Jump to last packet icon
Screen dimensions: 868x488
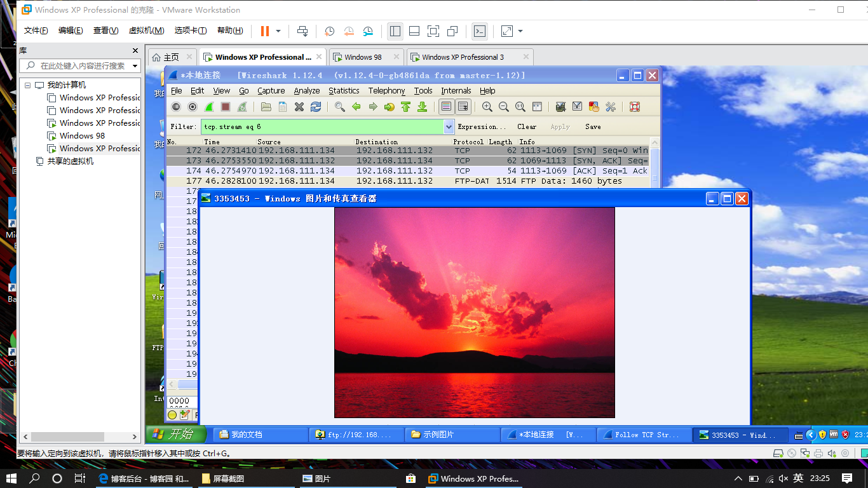pos(423,107)
